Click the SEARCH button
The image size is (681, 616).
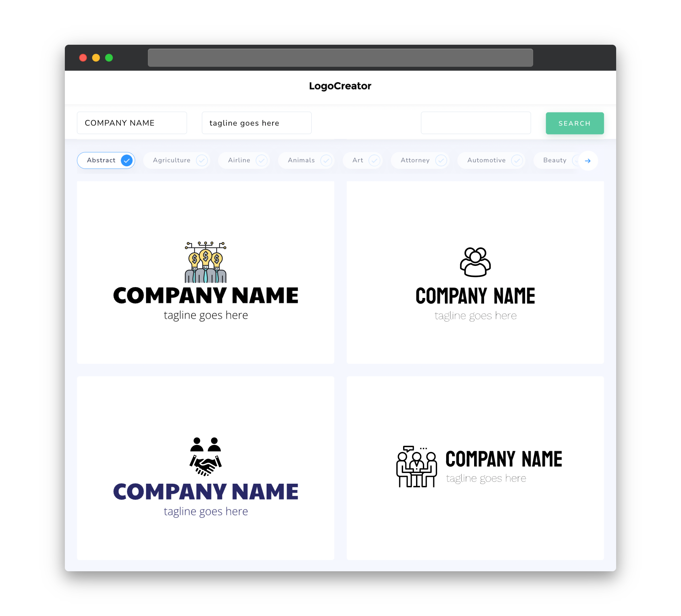(574, 123)
